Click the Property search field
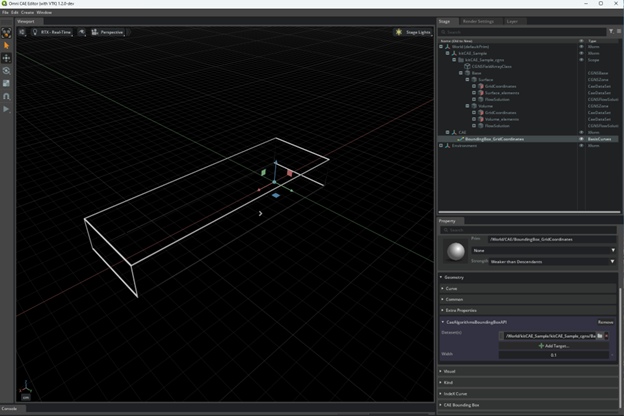Viewport: 624px width, 416px height. [x=528, y=230]
